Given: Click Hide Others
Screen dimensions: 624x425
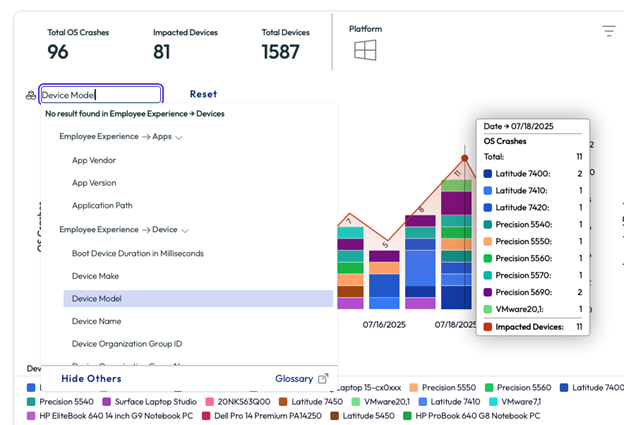Looking at the screenshot, I should (x=91, y=378).
